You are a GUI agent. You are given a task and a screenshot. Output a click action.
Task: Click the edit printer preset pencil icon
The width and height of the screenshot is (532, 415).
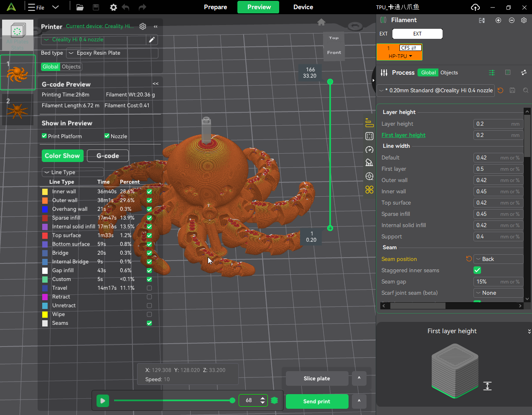(x=152, y=40)
